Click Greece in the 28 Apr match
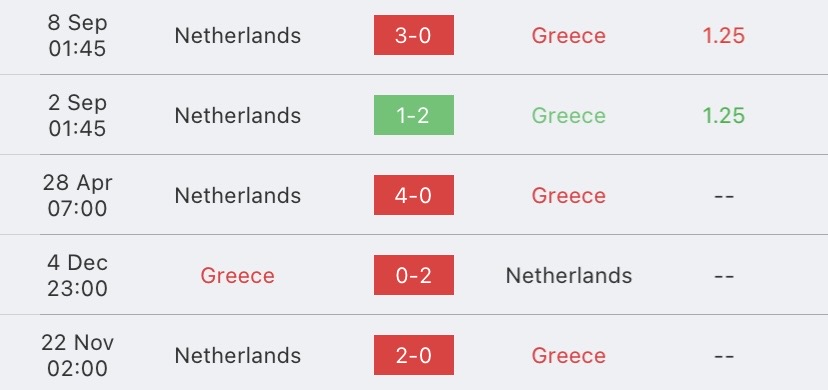Screen dimensions: 828x390 tap(569, 195)
